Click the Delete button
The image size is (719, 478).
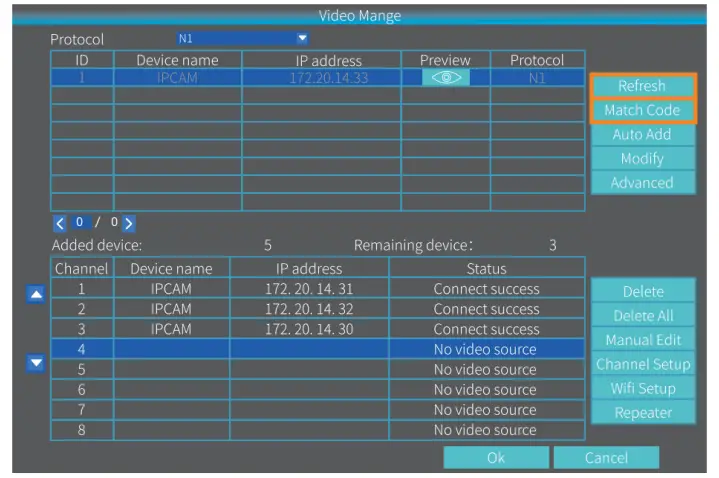point(643,291)
